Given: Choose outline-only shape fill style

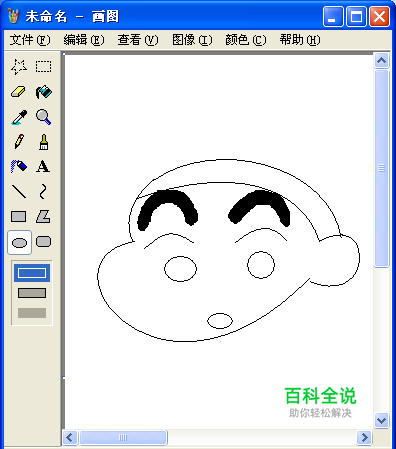Looking at the screenshot, I should pos(32,273).
